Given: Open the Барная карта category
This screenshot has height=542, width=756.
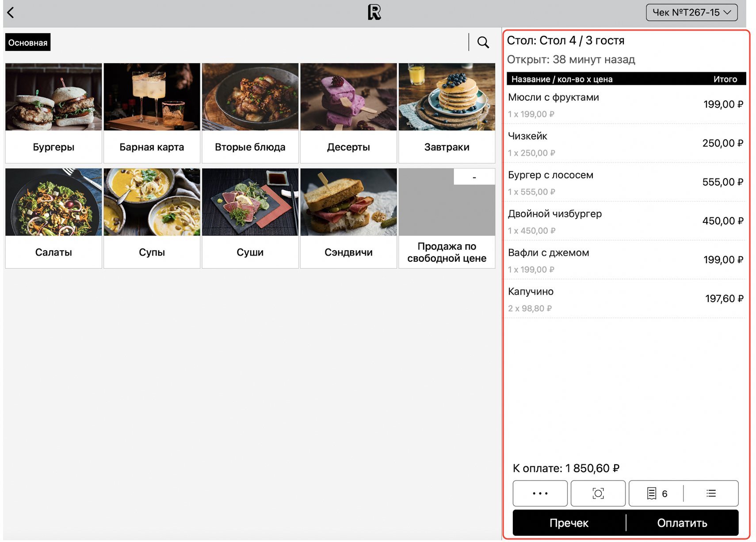Looking at the screenshot, I should pyautogui.click(x=152, y=113).
